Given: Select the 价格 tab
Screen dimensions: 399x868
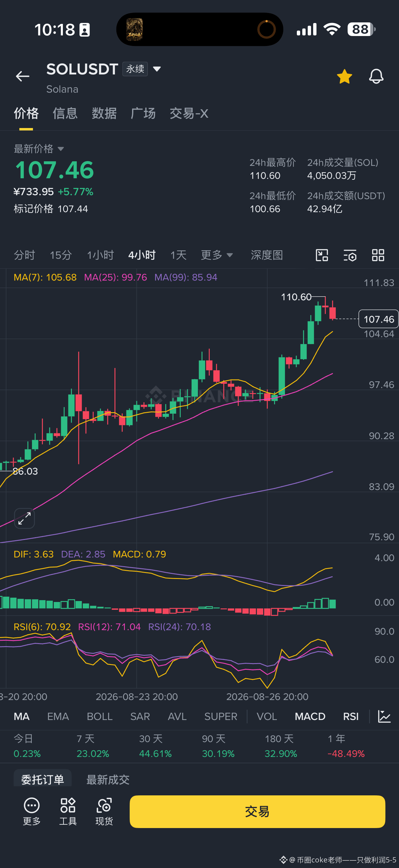Looking at the screenshot, I should 26,113.
